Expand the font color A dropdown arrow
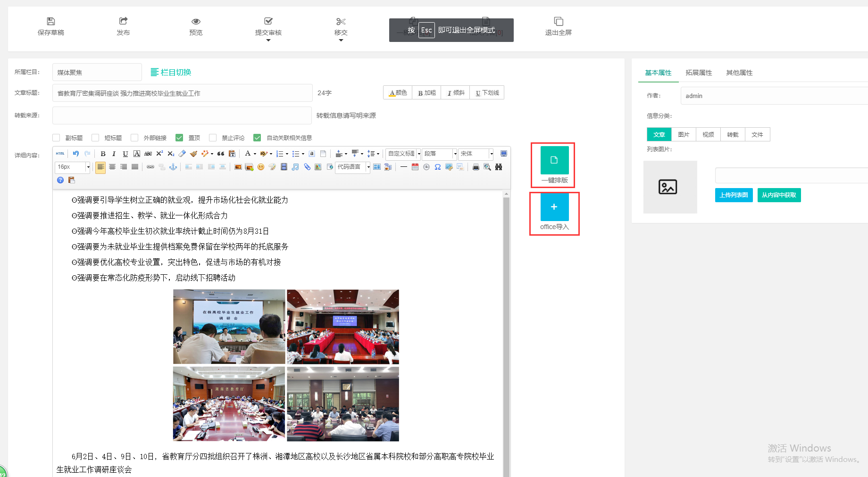This screenshot has width=868, height=477. click(x=255, y=154)
